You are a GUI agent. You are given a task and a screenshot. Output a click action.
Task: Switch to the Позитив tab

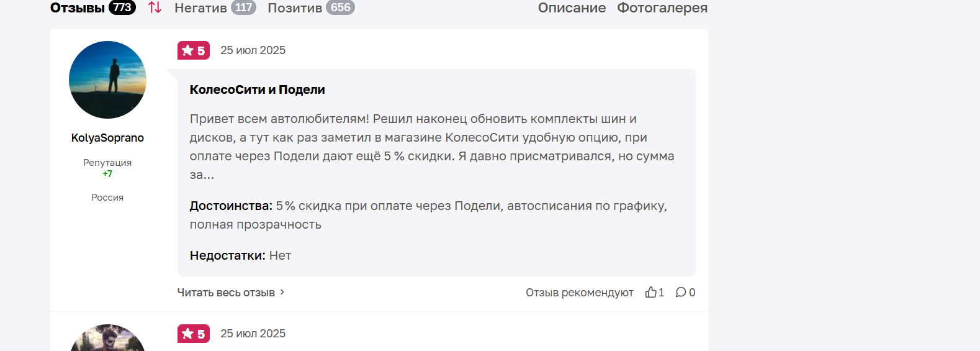[295, 7]
